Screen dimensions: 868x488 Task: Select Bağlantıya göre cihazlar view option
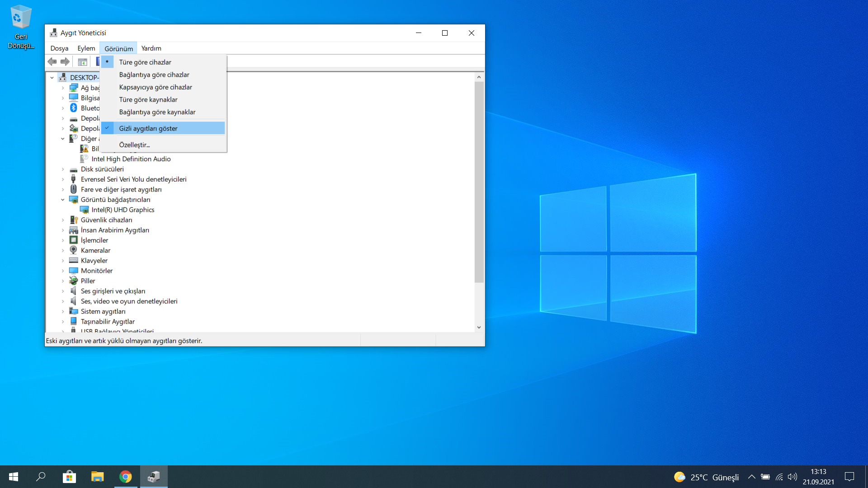point(154,75)
